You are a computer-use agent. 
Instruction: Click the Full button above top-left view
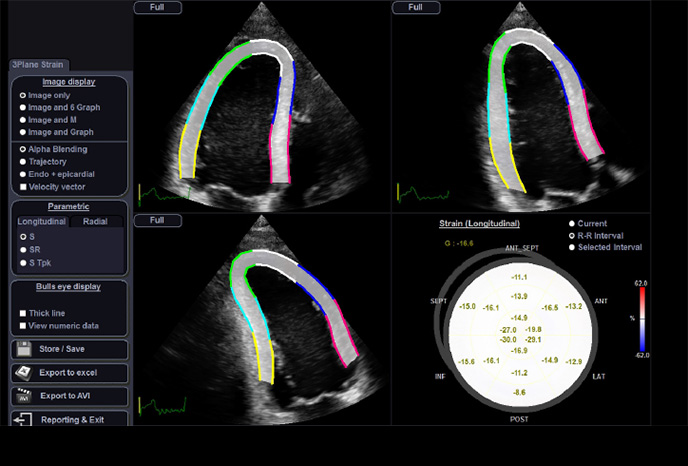coord(157,7)
